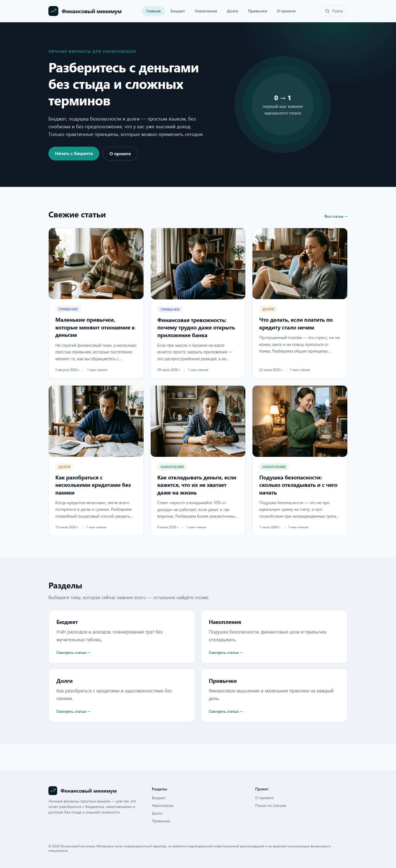Open Привычки in the top navigation
This screenshot has height=868, width=396.
point(257,11)
